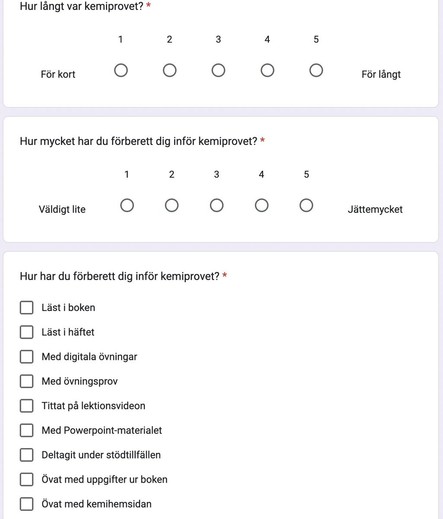Mark 'Övat med uppgifter ur boken' checkbox
Screen dimensions: 443x519
point(27,479)
